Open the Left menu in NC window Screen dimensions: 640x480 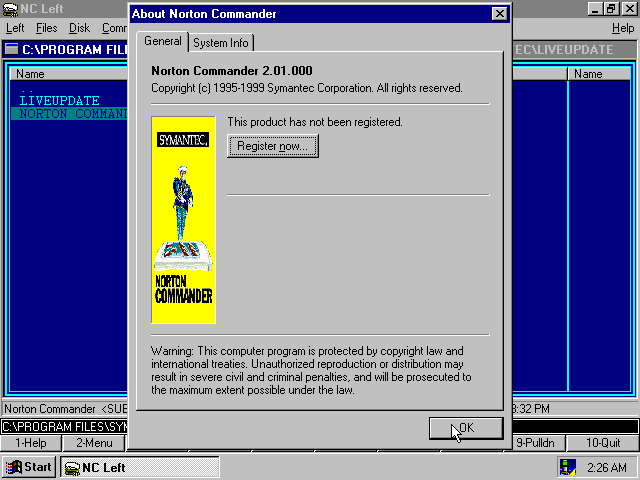15,28
